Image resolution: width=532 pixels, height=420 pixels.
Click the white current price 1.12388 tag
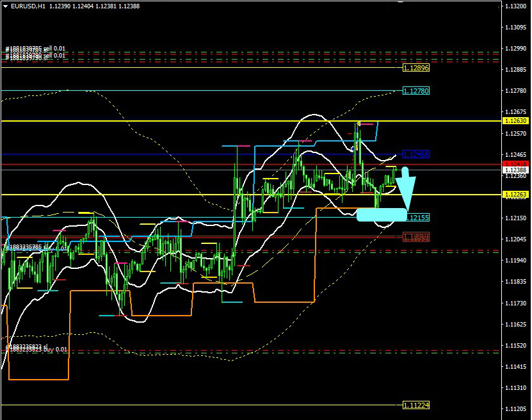tap(515, 170)
